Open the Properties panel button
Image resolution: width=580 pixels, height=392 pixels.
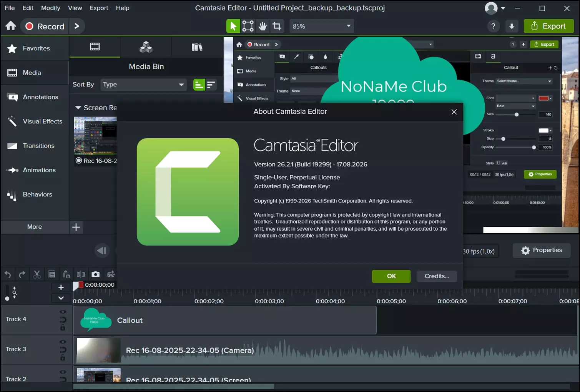click(x=542, y=251)
